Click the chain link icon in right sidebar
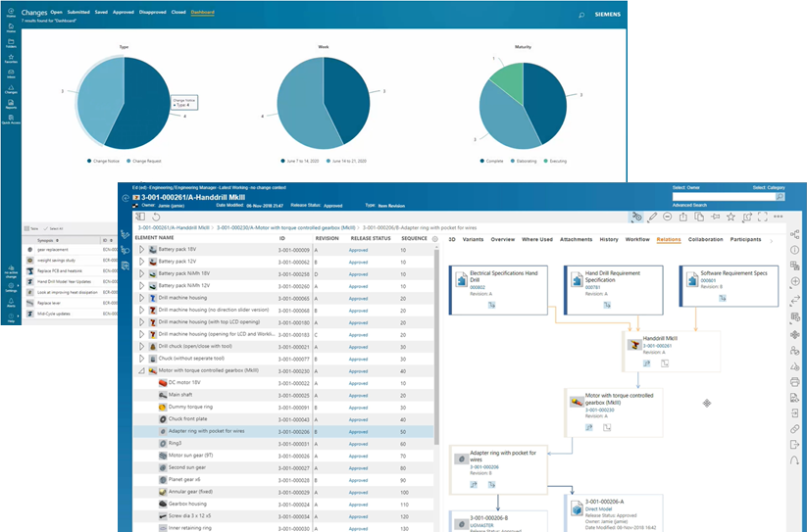 click(x=795, y=429)
